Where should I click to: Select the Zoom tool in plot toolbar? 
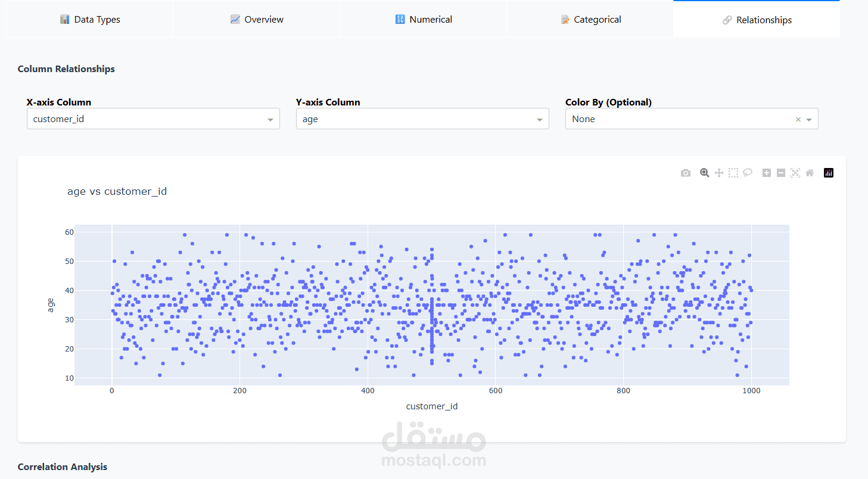click(704, 173)
